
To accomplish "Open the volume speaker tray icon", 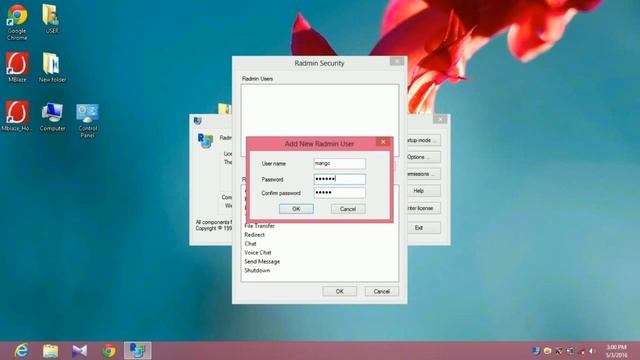I will point(591,351).
